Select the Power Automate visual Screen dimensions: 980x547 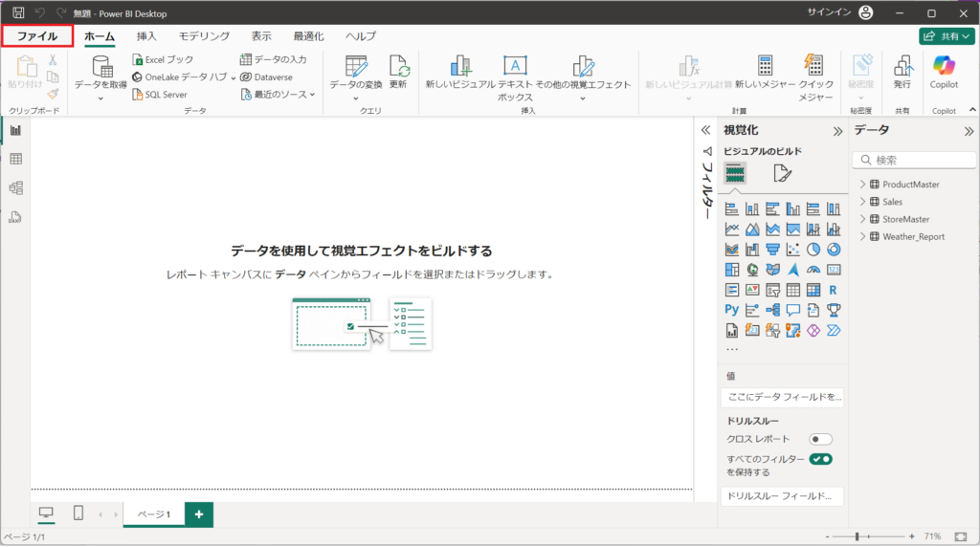pyautogui.click(x=834, y=330)
